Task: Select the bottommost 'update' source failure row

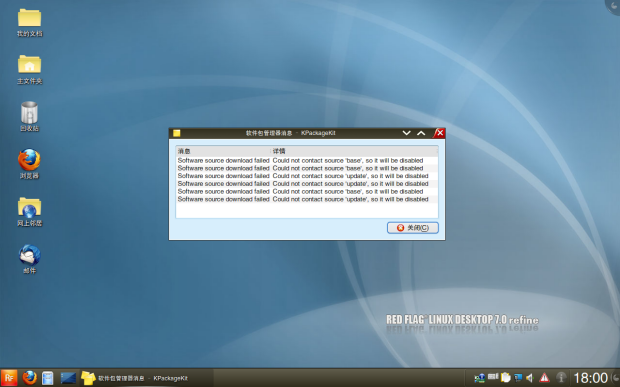Action: coord(307,199)
